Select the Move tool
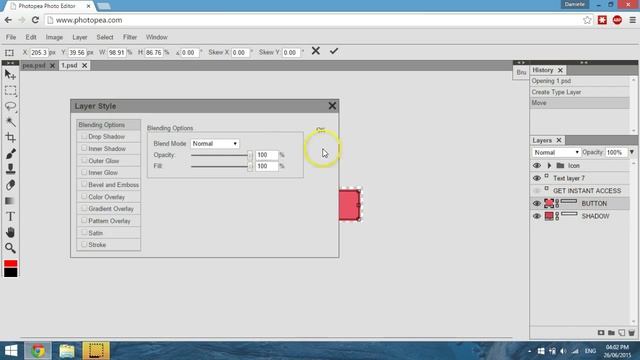 pos(10,75)
